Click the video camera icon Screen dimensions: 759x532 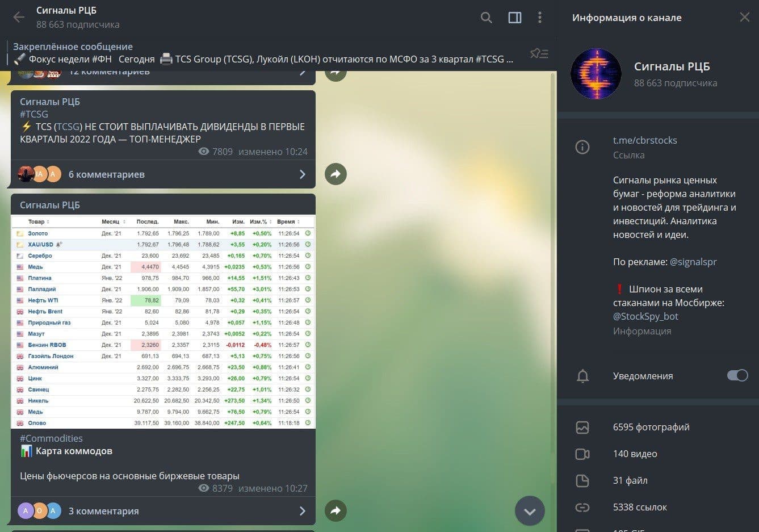tap(582, 454)
